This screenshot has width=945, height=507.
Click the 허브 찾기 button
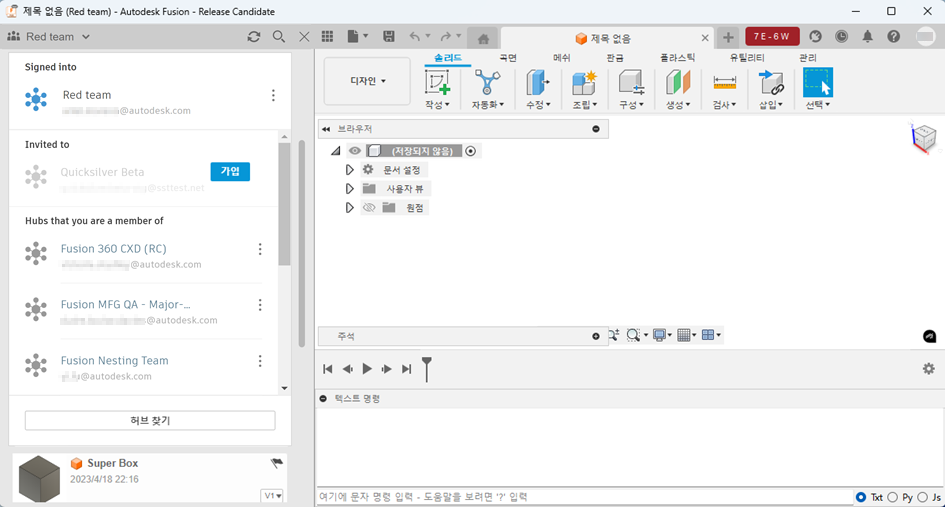tap(150, 420)
